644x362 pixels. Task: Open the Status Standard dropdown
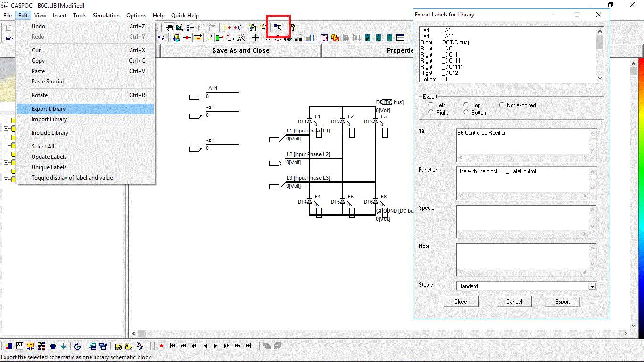[x=592, y=286]
